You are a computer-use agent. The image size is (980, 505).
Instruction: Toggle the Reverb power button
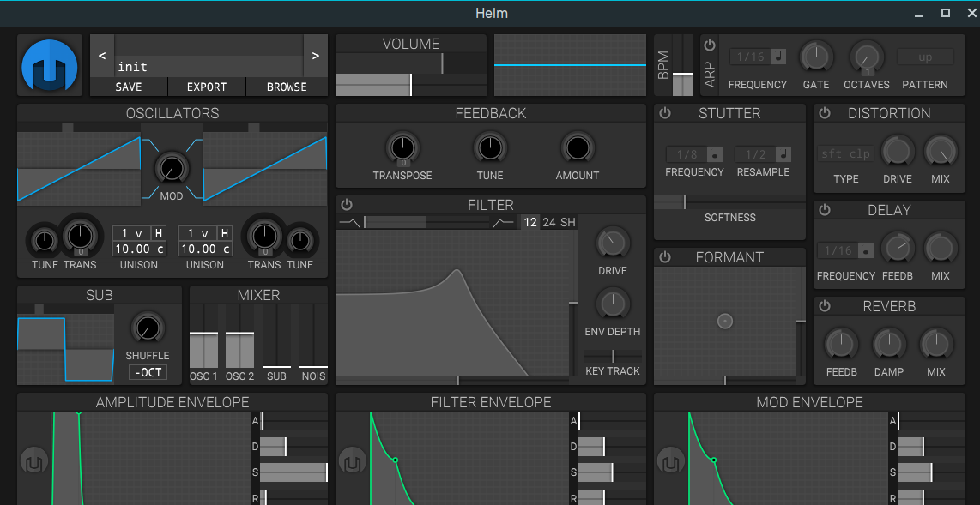(825, 306)
